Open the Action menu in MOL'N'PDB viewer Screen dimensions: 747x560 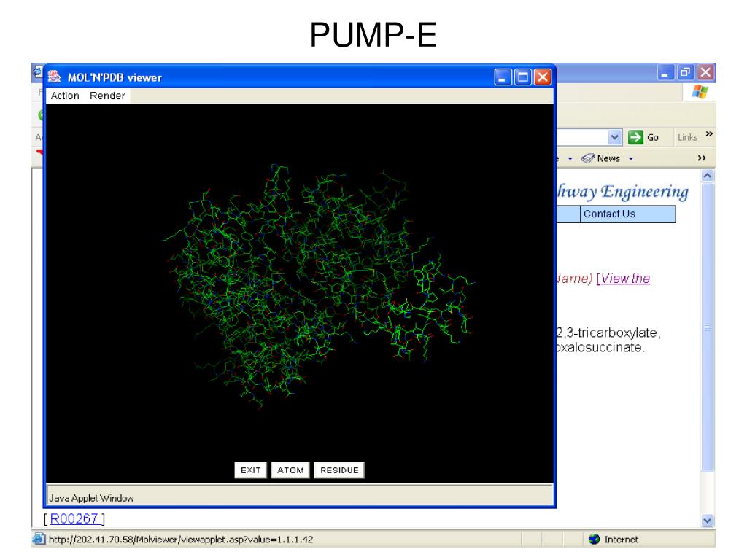pyautogui.click(x=65, y=96)
